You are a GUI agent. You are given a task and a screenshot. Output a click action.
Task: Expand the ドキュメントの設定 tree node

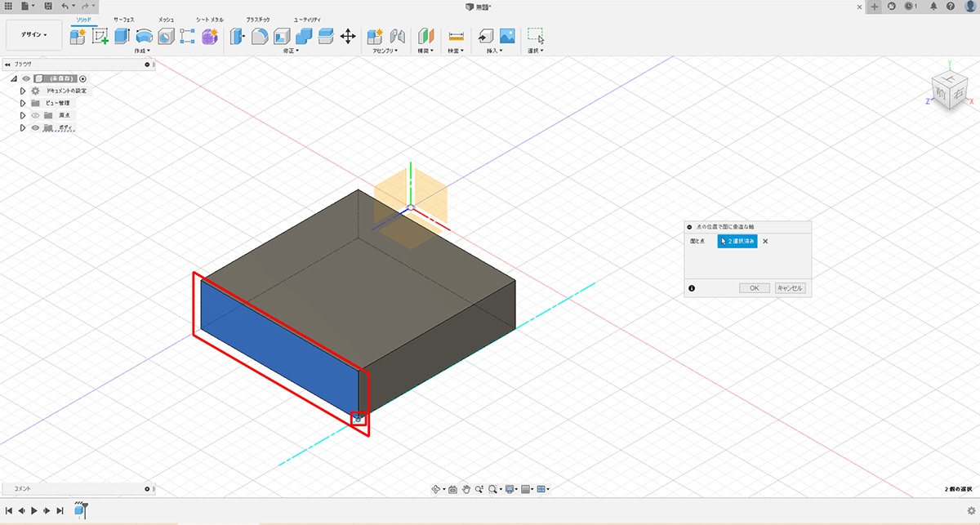(x=23, y=91)
